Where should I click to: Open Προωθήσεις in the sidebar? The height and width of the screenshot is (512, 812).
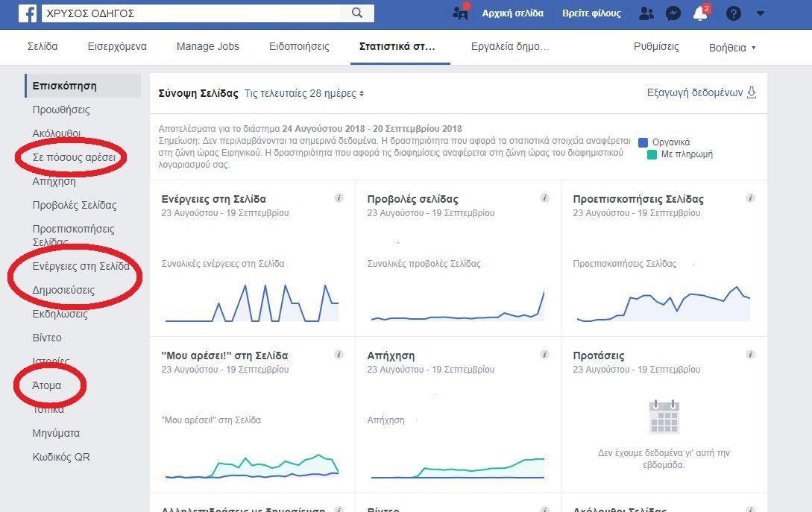pos(61,110)
